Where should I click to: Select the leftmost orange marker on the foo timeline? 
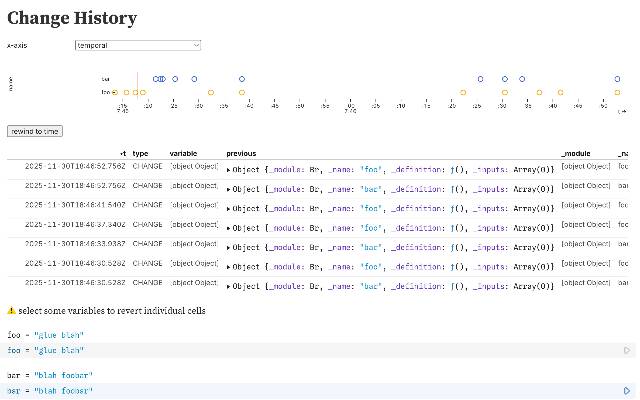pos(115,92)
